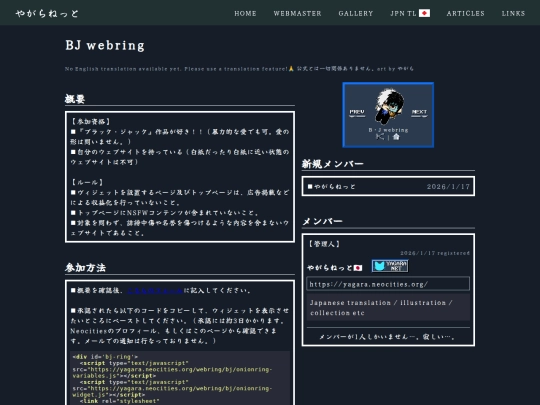The width and height of the screenshot is (540, 405).
Task: Click the random-site shuffle icon in the widget
Action: pos(380,137)
